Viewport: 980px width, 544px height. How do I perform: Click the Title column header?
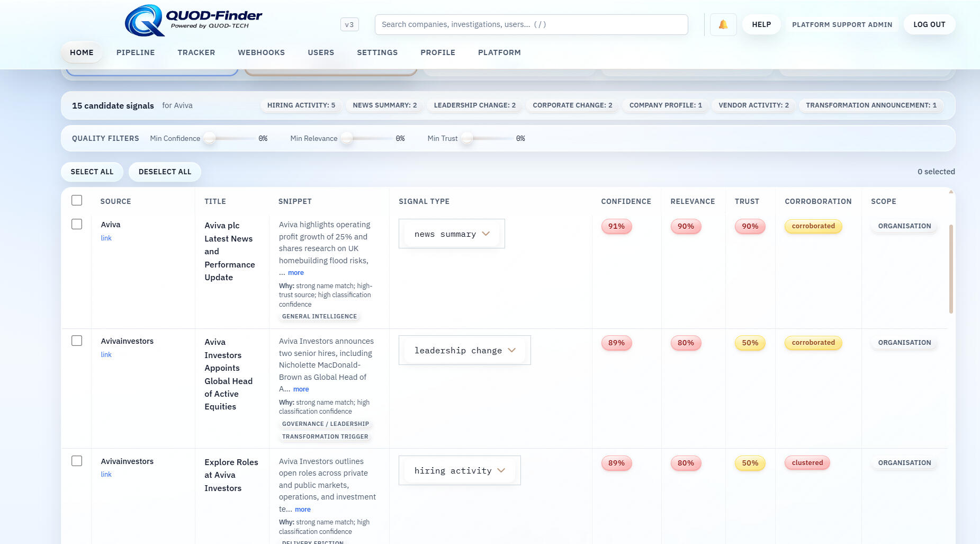pos(215,201)
